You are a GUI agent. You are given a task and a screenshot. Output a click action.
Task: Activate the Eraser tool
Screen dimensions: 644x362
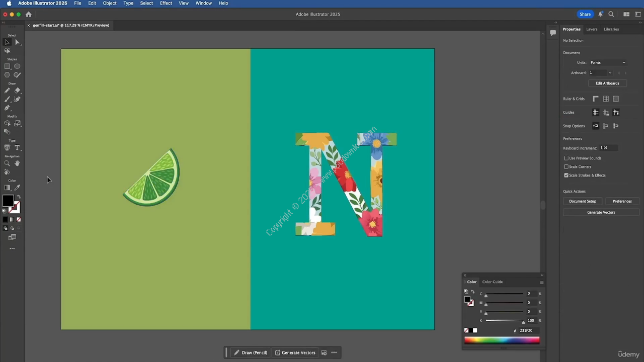click(17, 90)
